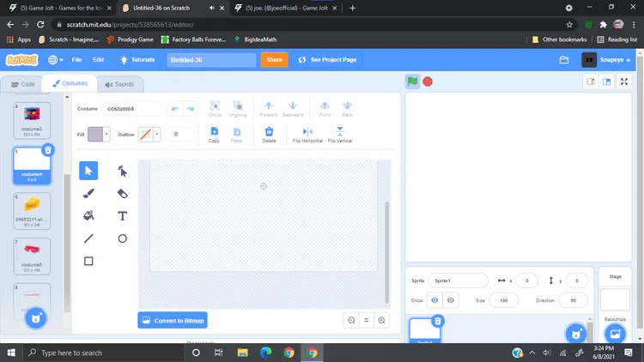
Task: Open the Outline color dropdown
Action: tap(156, 134)
